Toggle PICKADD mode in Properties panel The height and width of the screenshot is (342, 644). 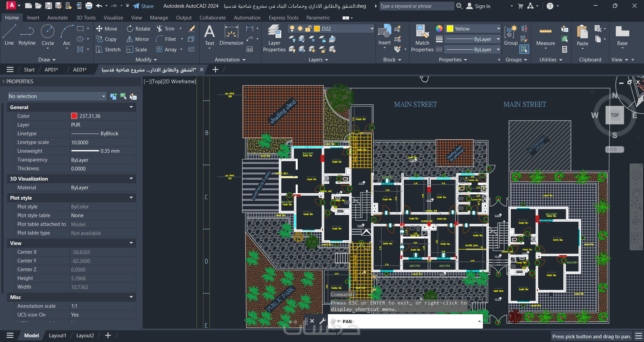point(113,97)
